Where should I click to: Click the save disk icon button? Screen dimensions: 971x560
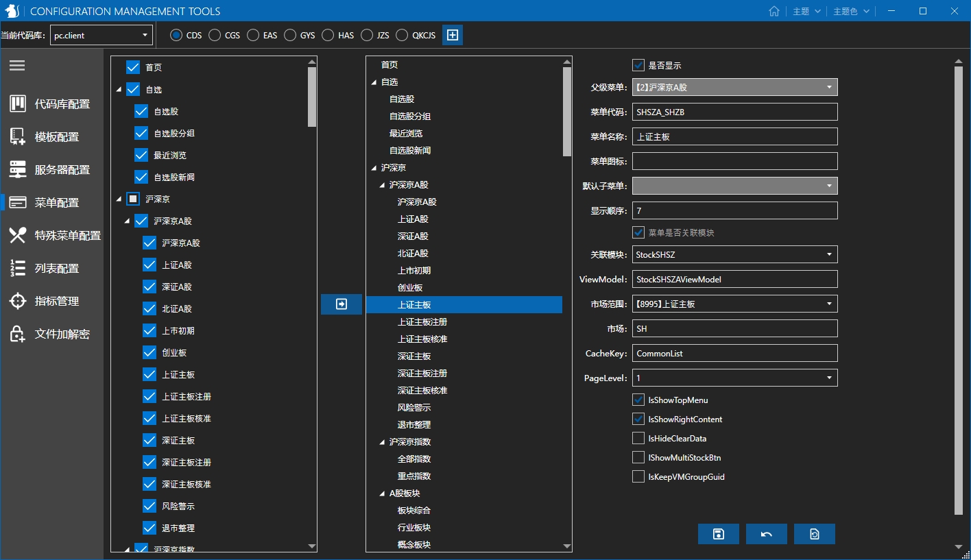point(719,534)
